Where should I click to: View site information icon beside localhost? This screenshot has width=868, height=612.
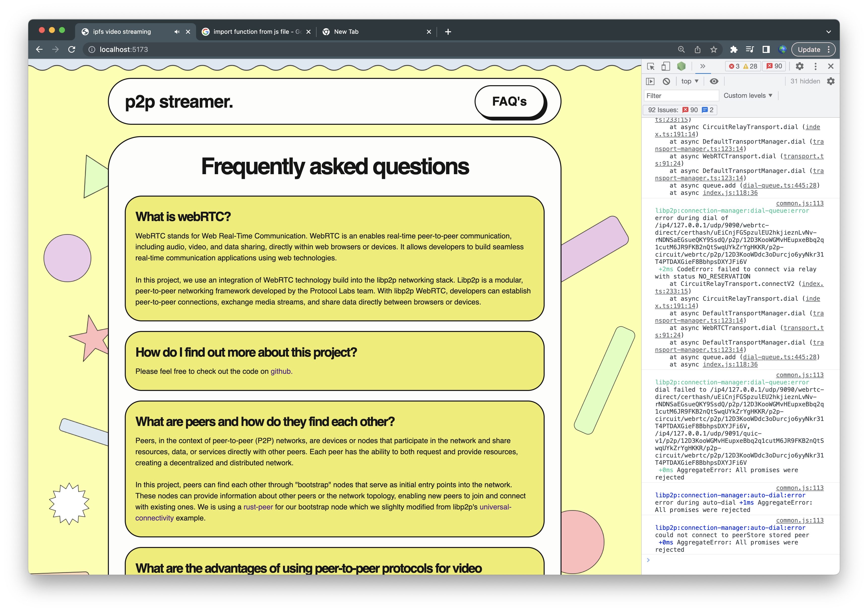92,49
